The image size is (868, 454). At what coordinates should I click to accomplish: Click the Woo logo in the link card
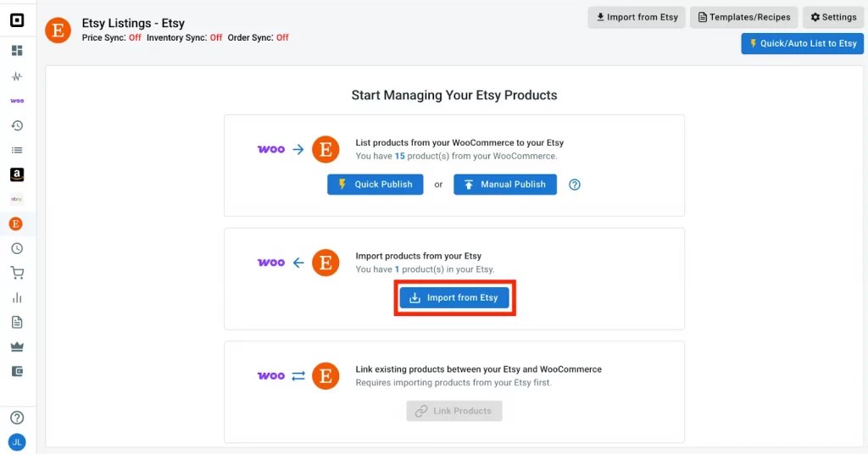click(271, 376)
